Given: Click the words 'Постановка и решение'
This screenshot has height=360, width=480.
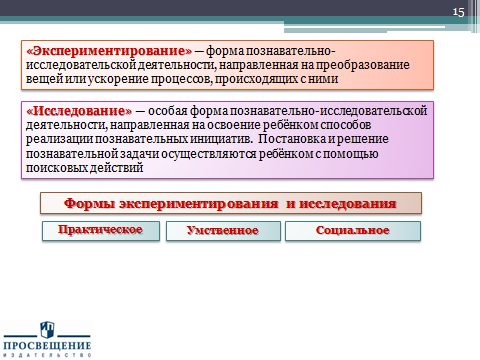Looking at the screenshot, I should pos(323,139).
